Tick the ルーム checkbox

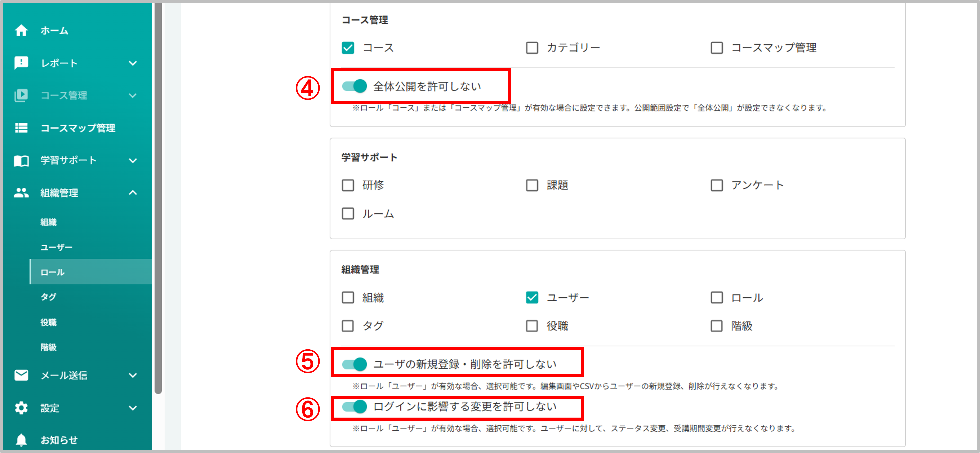[x=348, y=214]
